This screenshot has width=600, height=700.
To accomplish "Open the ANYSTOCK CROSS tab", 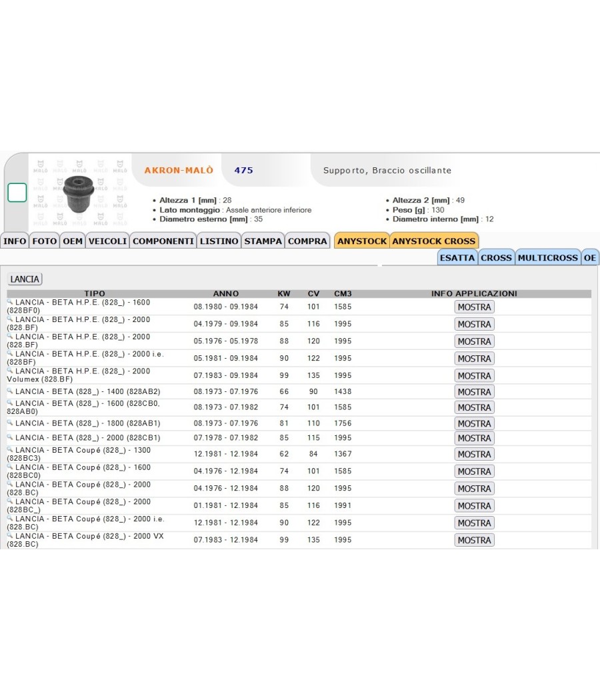I will 434,241.
